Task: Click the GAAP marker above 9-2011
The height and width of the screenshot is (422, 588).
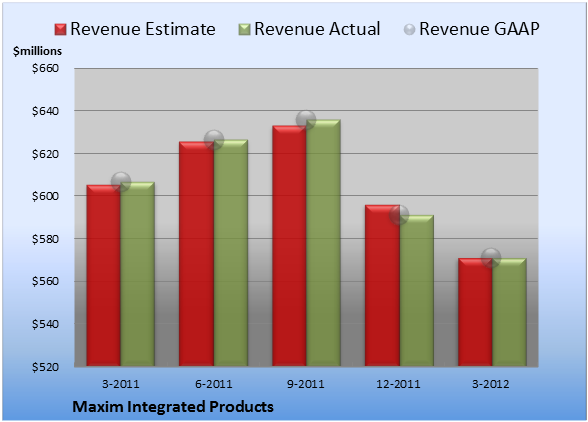Action: tap(306, 120)
